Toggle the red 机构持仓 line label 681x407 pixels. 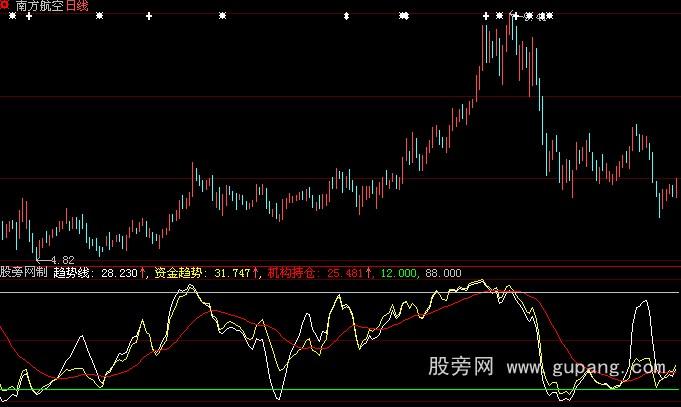pyautogui.click(x=294, y=271)
